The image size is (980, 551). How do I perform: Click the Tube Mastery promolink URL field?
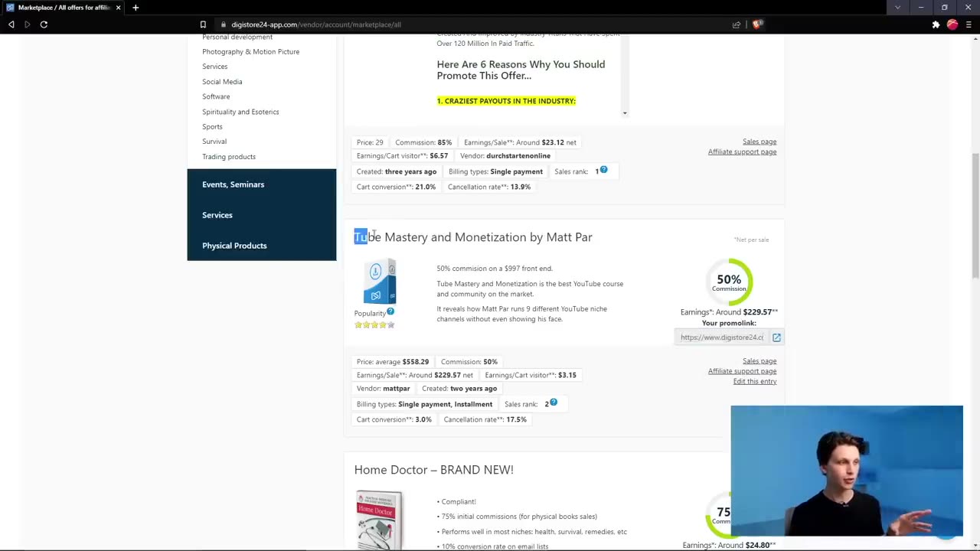tap(722, 337)
